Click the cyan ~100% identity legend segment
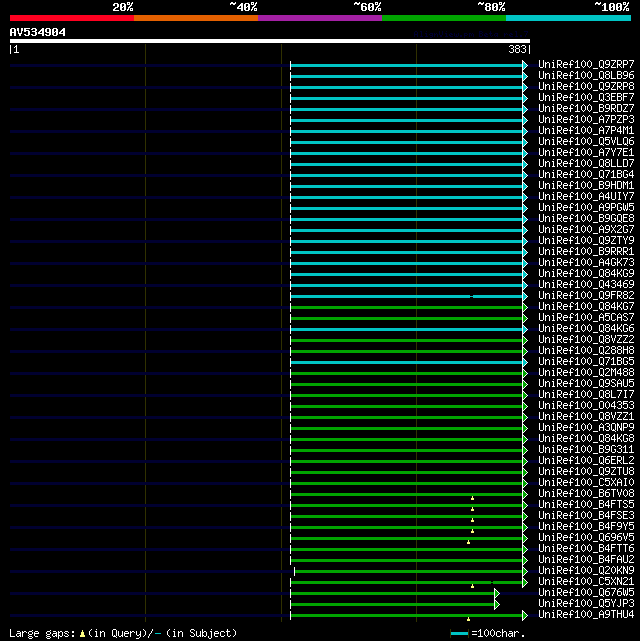640x641 pixels. [568, 18]
